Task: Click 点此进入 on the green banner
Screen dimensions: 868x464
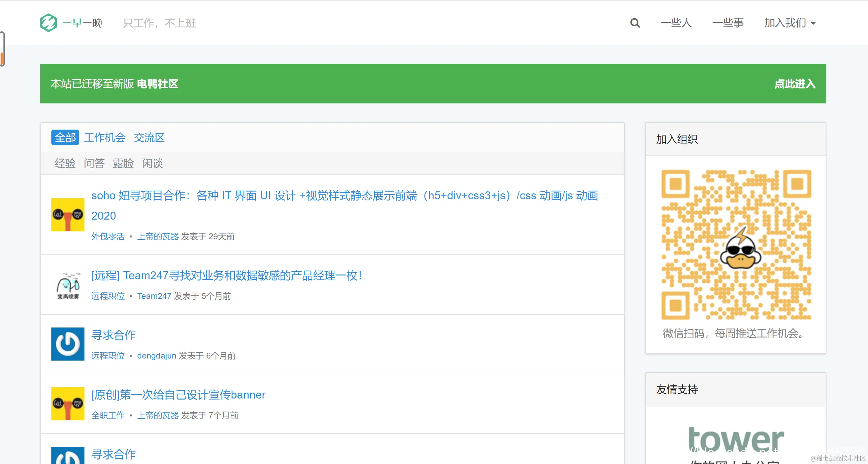Action: pos(795,84)
